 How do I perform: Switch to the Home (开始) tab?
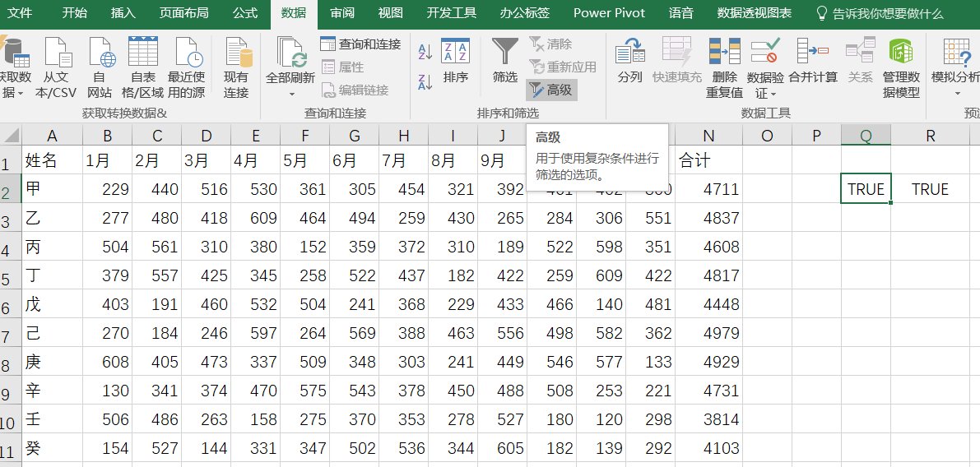(74, 12)
